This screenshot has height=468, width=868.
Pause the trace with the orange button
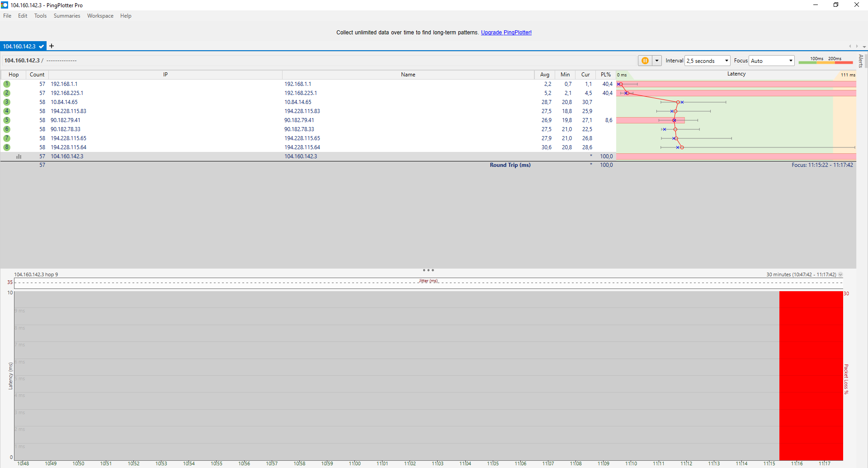pos(645,61)
